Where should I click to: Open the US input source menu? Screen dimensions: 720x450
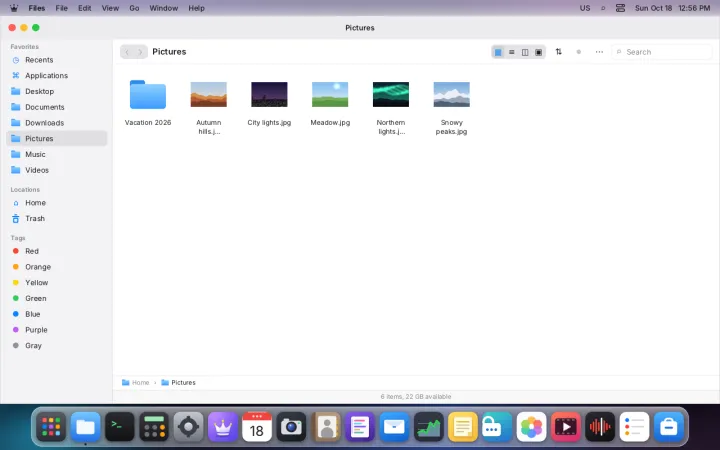pyautogui.click(x=585, y=8)
